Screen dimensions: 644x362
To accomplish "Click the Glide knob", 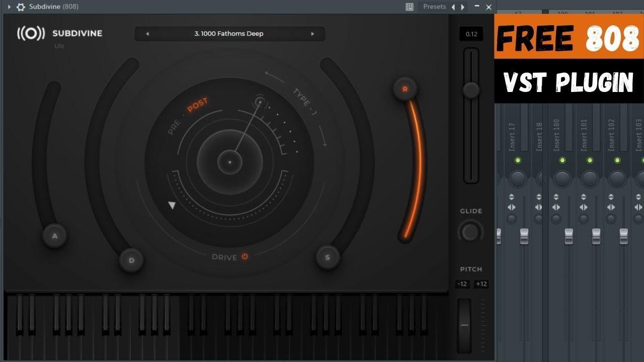I will coord(470,232).
